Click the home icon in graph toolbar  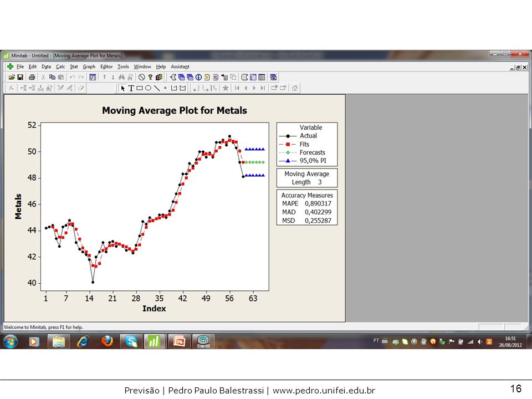pos(295,88)
